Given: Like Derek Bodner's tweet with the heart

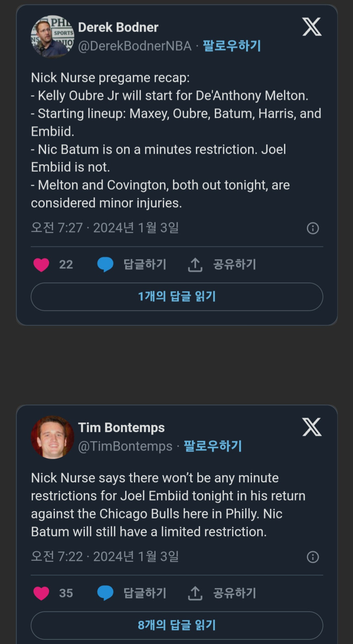Looking at the screenshot, I should click(41, 265).
